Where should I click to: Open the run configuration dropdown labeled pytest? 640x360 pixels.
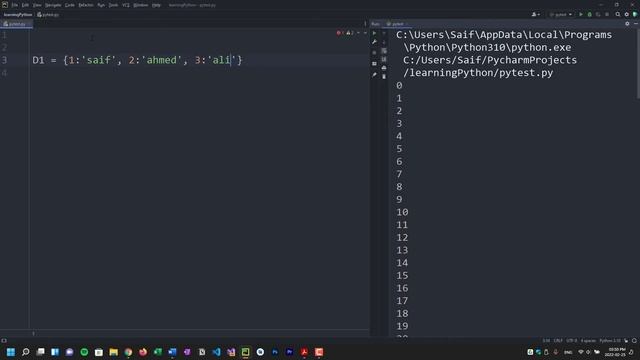tap(560, 14)
